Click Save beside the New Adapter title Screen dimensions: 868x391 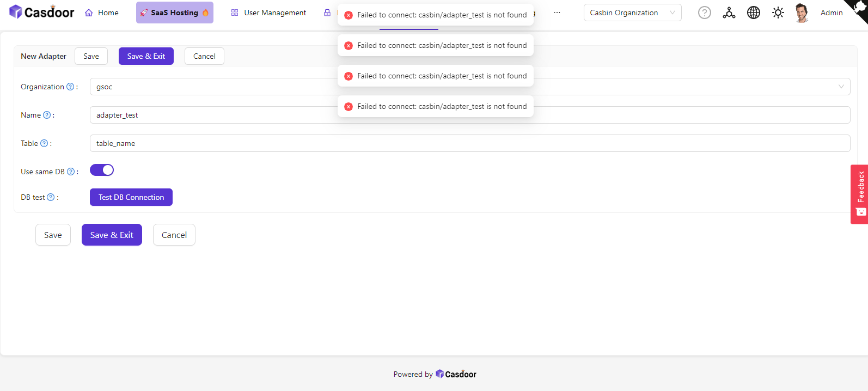click(91, 56)
